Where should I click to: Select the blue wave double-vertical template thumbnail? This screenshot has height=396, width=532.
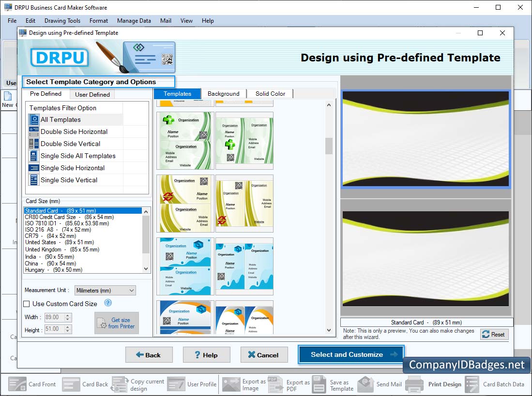tap(244, 266)
